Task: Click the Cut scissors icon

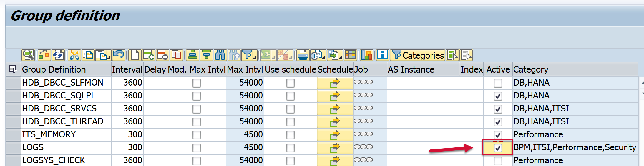Action: tap(74, 55)
